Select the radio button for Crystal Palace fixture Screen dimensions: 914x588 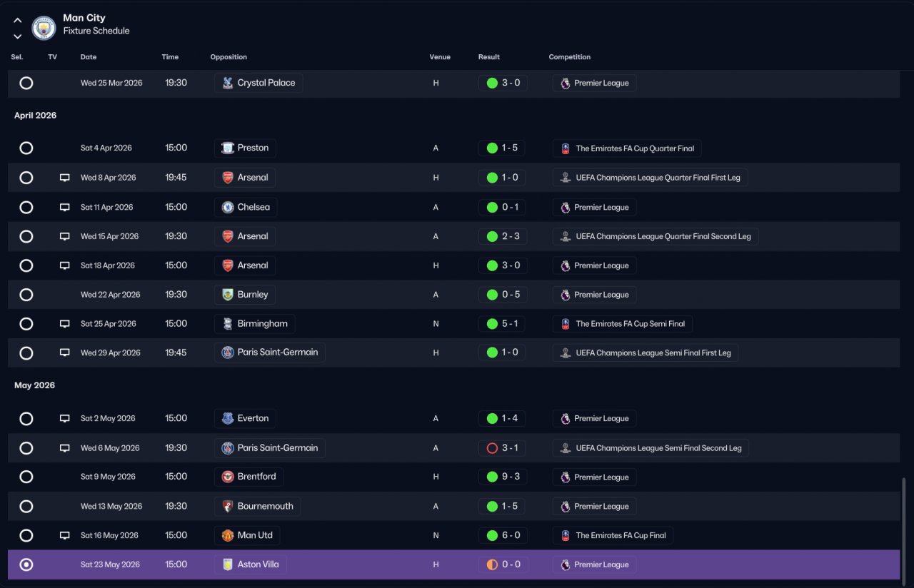(26, 83)
